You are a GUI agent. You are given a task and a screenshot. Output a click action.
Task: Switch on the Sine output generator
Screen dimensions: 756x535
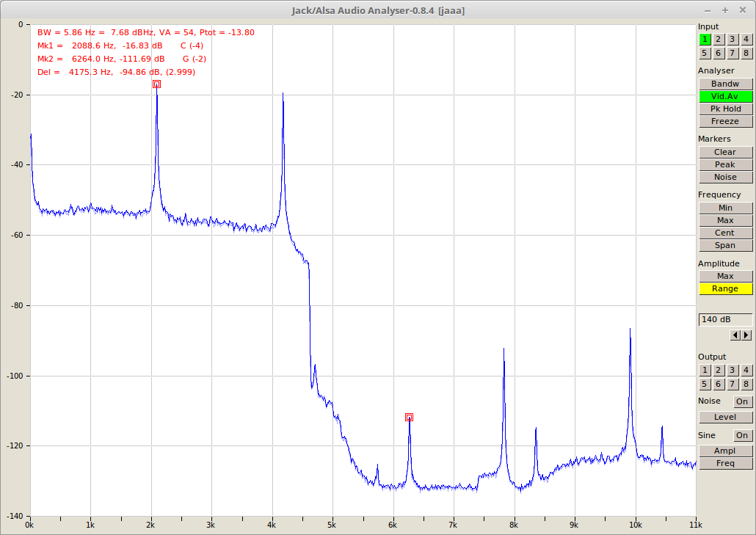coord(742,435)
